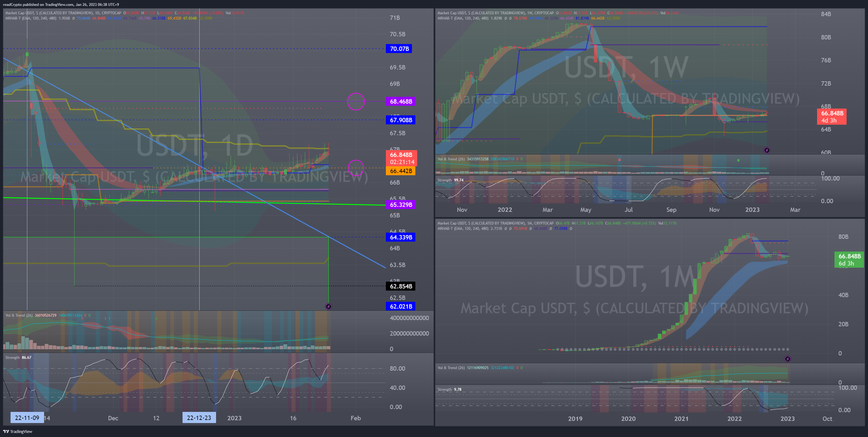The height and width of the screenshot is (437, 868).
Task: Click the 70.07B blue price label
Action: coord(399,49)
